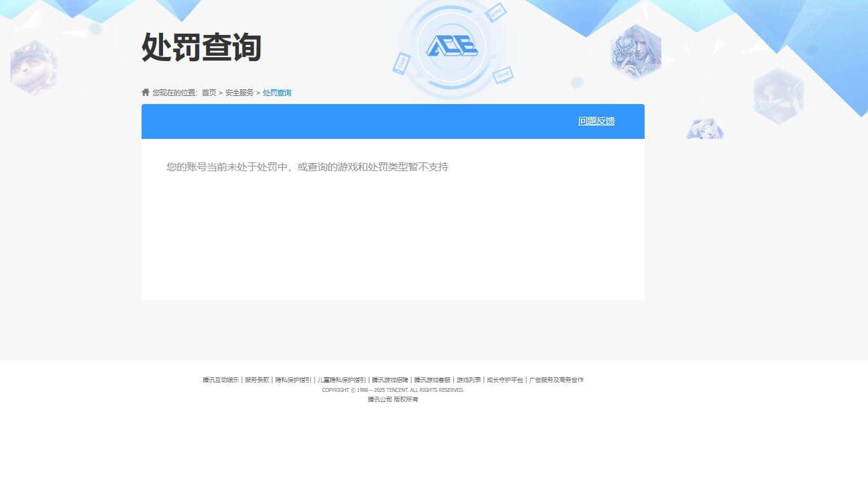Select 处罚查询 in the breadcrumb
The image size is (868, 496).
click(277, 93)
